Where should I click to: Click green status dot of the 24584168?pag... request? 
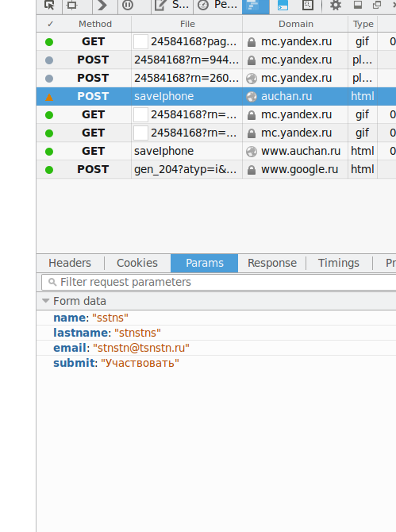click(49, 42)
